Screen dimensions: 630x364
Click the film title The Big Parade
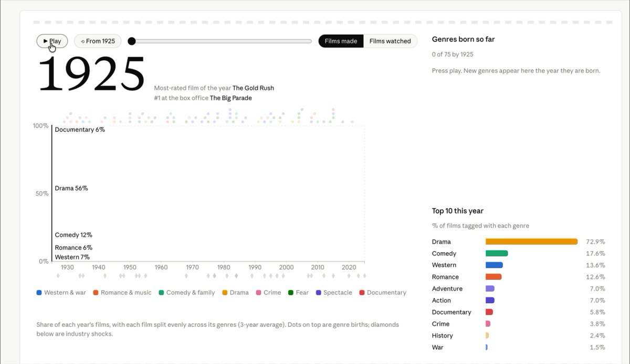pyautogui.click(x=231, y=98)
